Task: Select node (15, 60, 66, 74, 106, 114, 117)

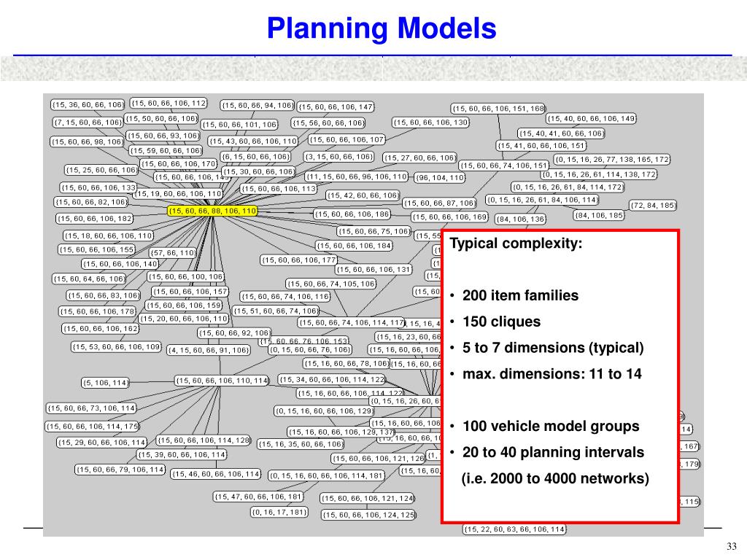Action: [351, 323]
